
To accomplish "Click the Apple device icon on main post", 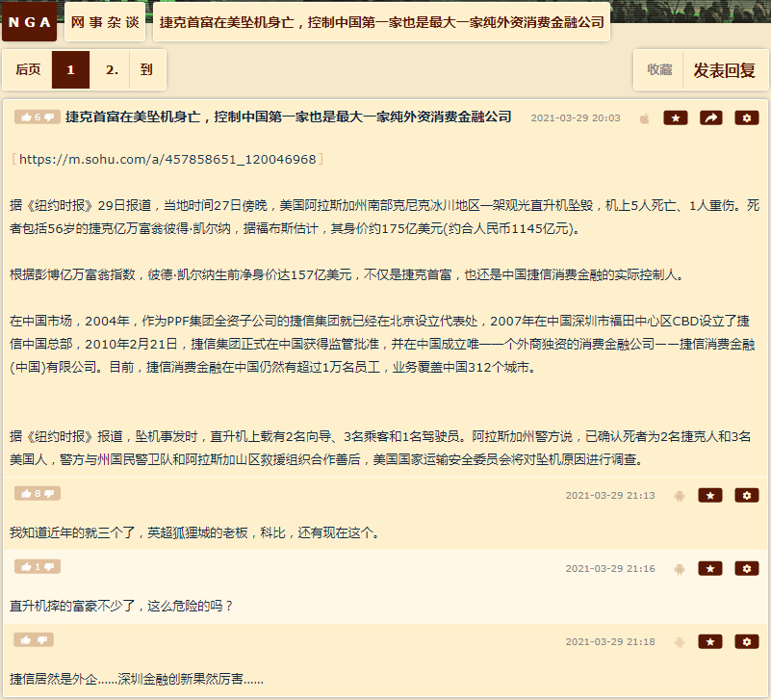I will click(644, 118).
